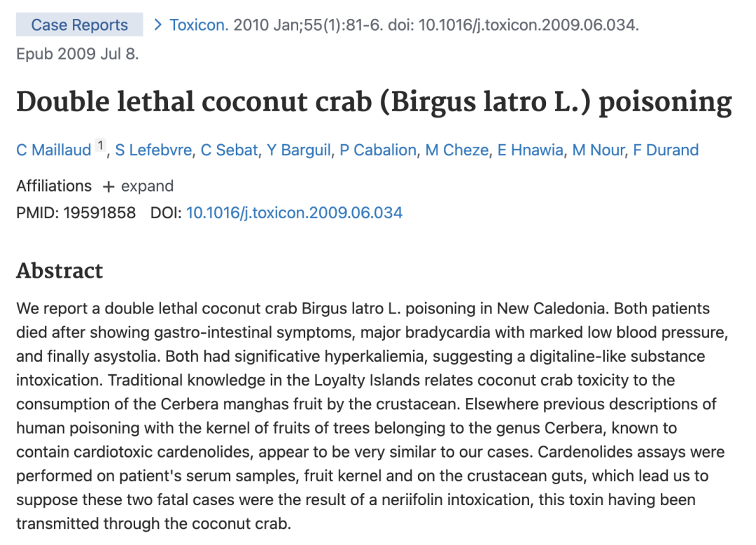Click the expand label next to Affiliations

[x=147, y=186]
